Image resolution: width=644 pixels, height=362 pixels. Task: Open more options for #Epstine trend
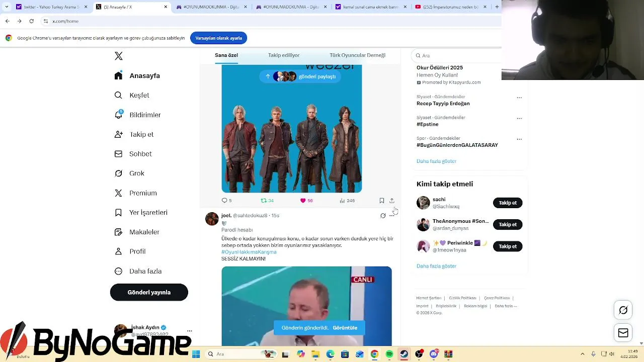click(519, 118)
